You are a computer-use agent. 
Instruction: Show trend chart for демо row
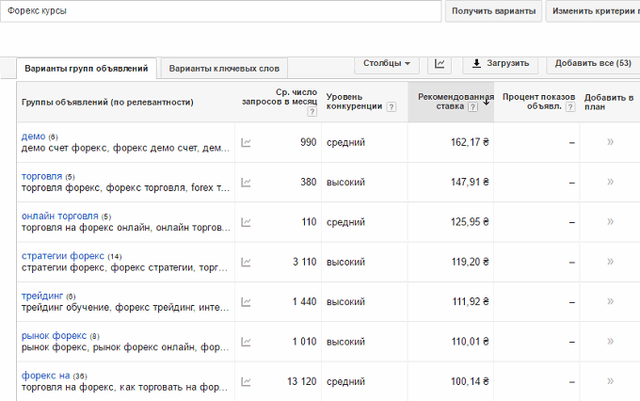(246, 143)
